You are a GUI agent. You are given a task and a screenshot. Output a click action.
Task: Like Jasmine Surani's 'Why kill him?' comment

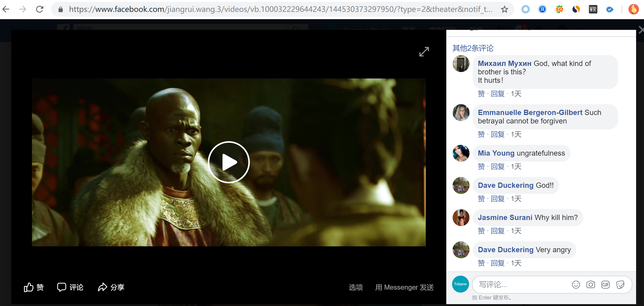[481, 231]
